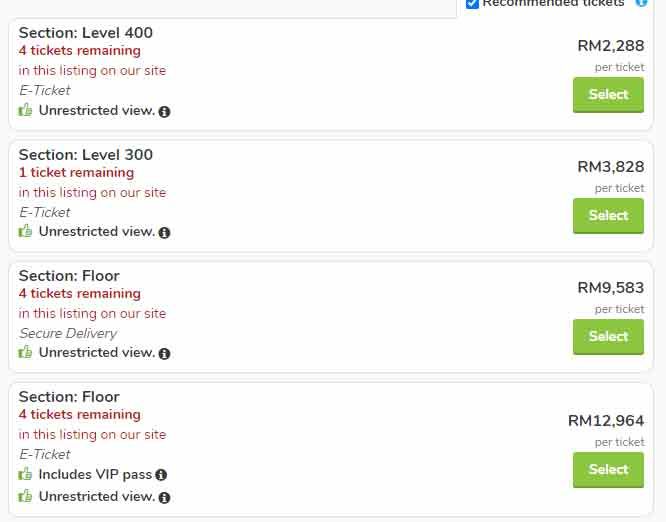The image size is (666, 522).
Task: Select the Floor RM9,583 ticket
Action: tap(608, 337)
